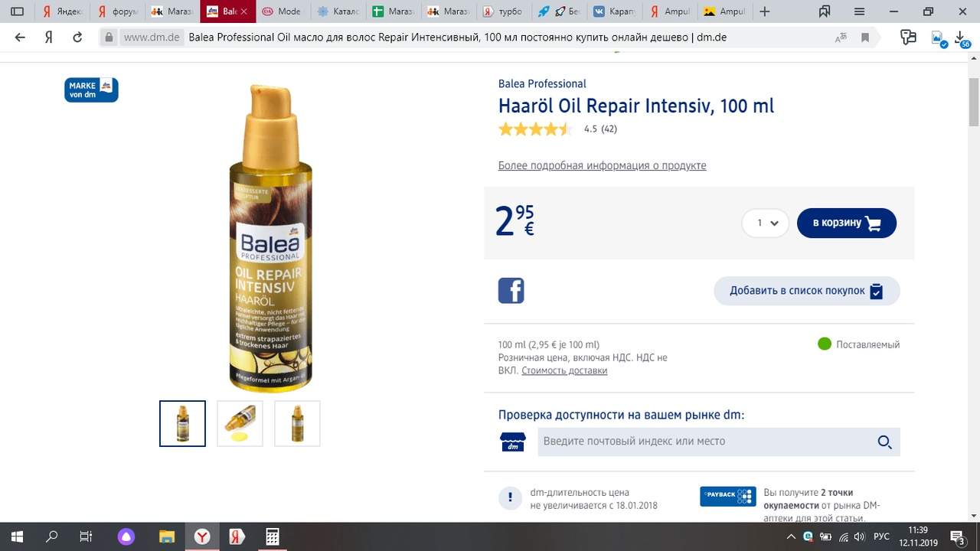The image size is (980, 551).
Task: Open browser bookmarks collections icon
Action: pos(825,11)
